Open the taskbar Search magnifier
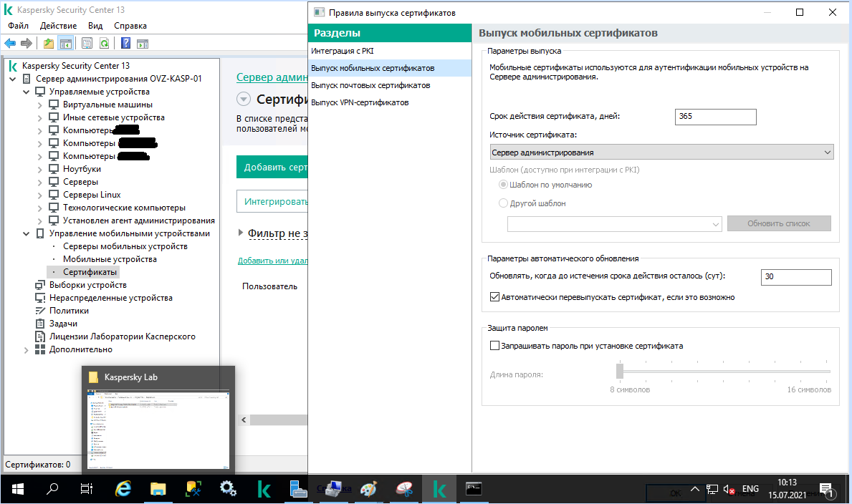 [52, 490]
